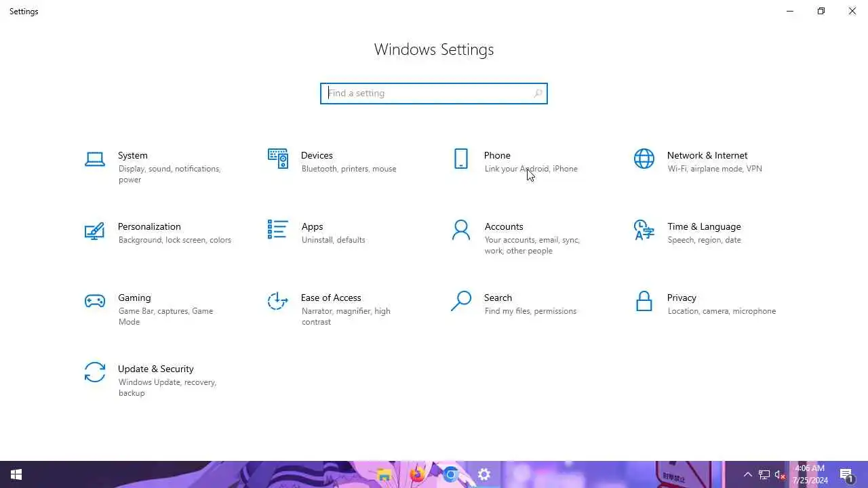Open the network status tray icon

[x=764, y=474]
